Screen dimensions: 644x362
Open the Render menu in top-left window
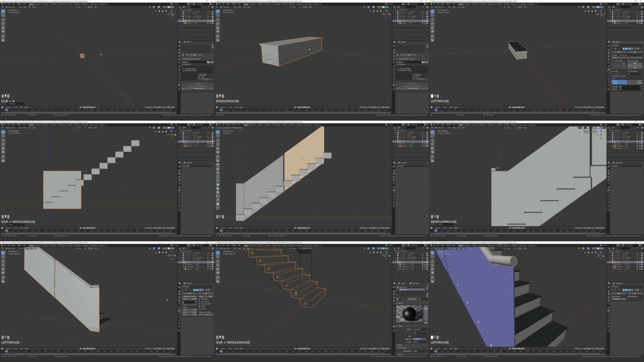(x=13, y=4)
